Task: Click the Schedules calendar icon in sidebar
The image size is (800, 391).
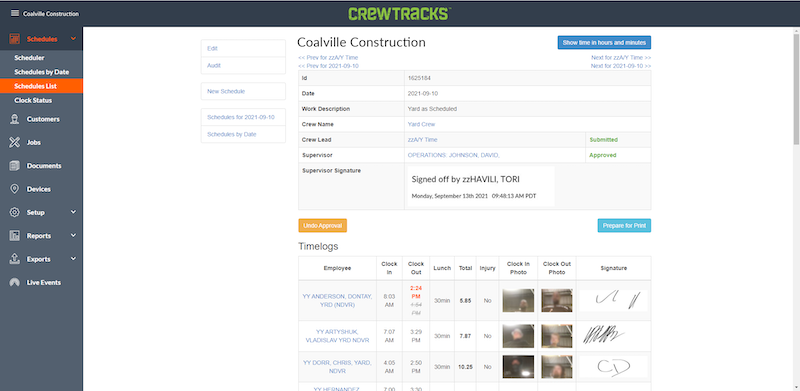Action: click(14, 39)
